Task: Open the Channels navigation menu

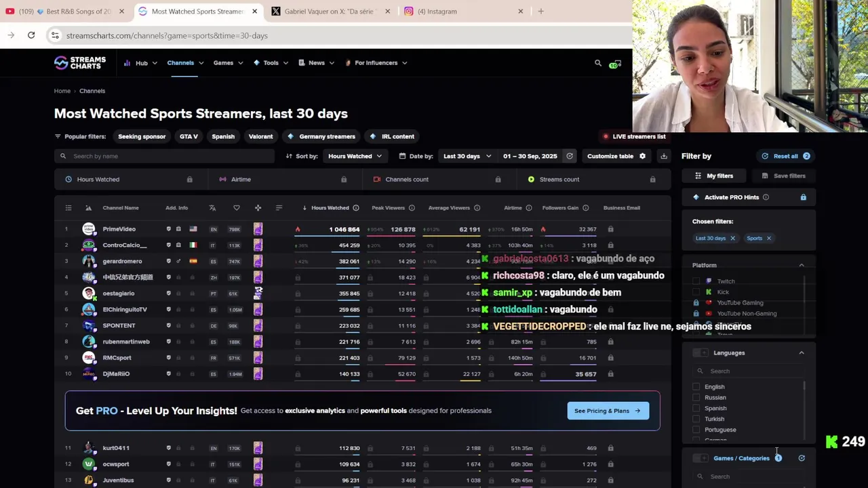Action: click(185, 63)
